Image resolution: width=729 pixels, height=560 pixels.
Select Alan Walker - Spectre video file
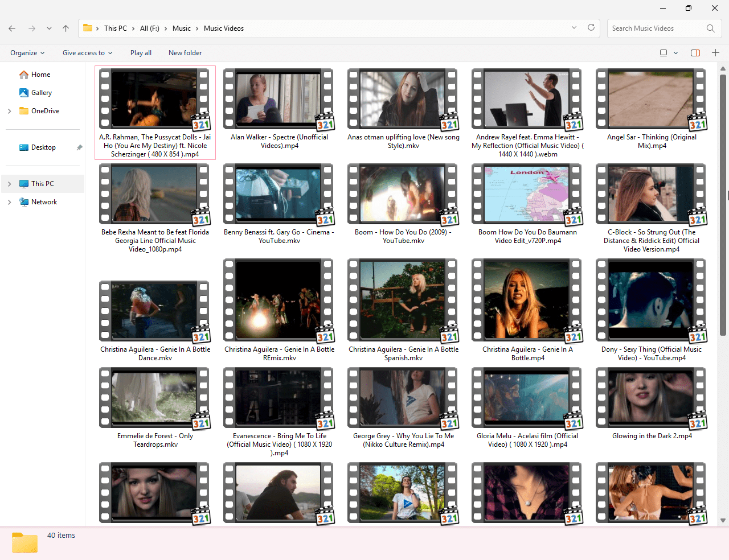[x=279, y=109]
